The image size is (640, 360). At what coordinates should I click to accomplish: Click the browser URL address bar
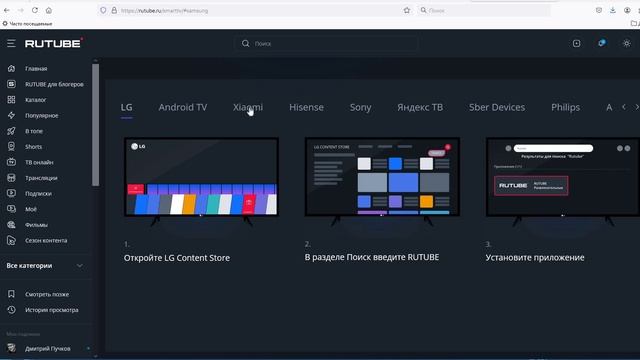255,10
